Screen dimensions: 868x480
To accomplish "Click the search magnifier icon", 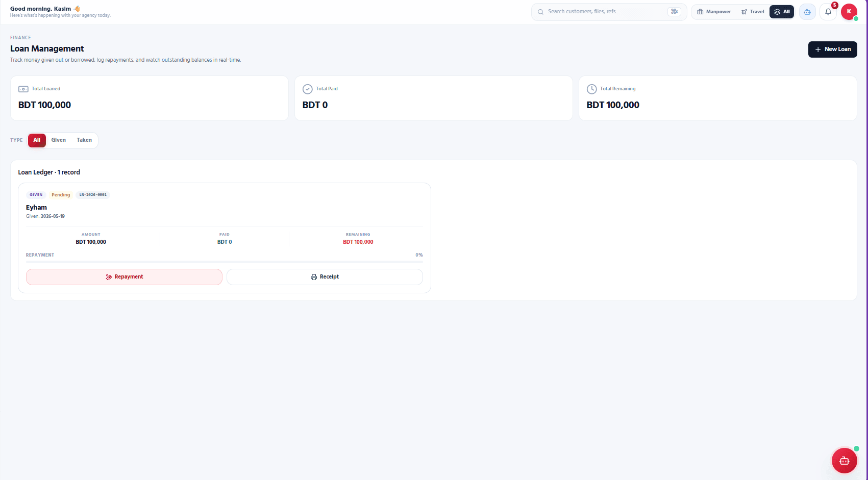I will click(x=540, y=12).
